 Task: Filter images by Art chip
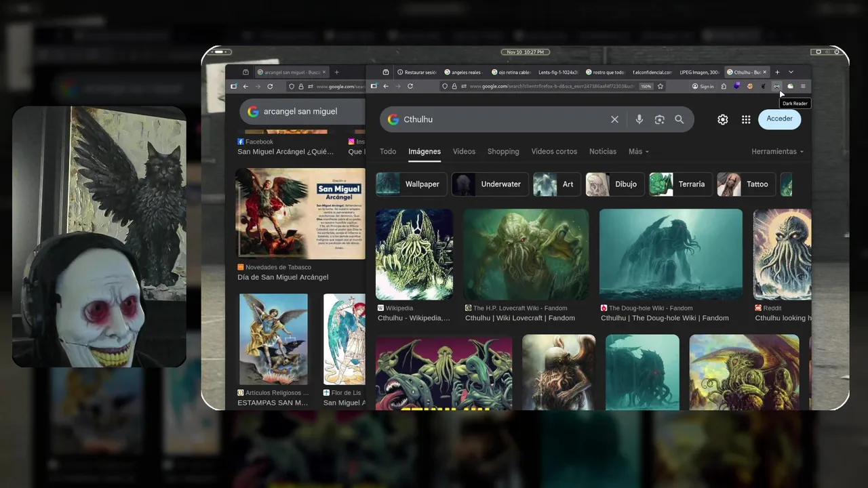click(x=557, y=184)
